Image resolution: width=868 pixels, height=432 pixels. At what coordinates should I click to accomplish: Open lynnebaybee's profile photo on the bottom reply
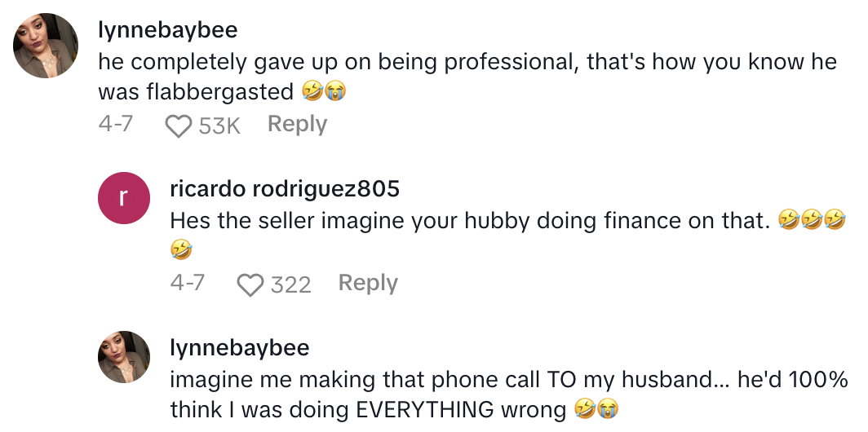124,357
